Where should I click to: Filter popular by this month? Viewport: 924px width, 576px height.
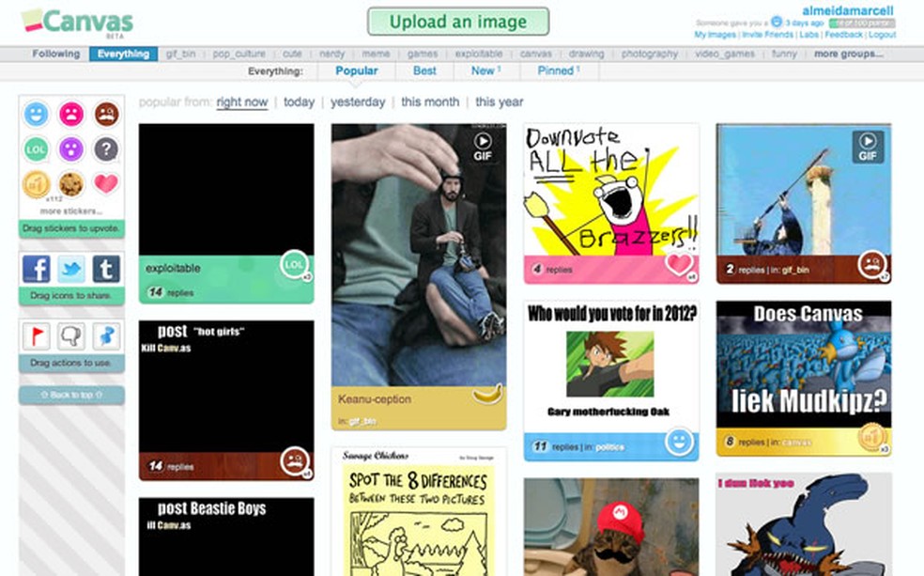point(430,102)
